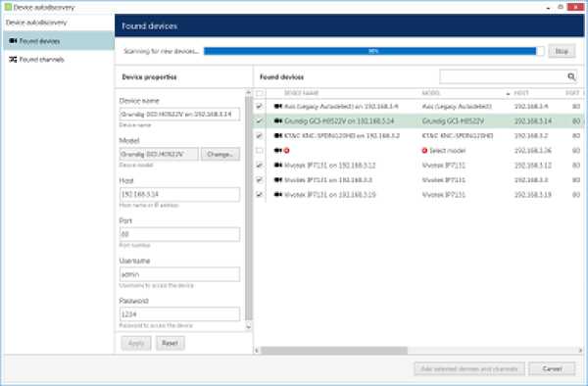Click properties panel scroll up arrow
The height and width of the screenshot is (386, 588).
click(x=248, y=92)
